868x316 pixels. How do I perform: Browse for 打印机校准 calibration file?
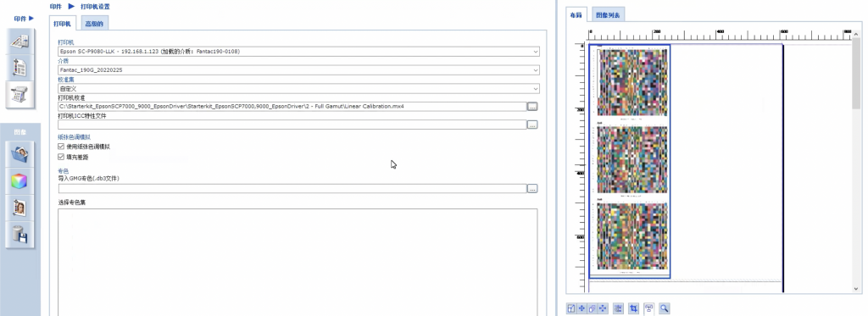pyautogui.click(x=532, y=106)
